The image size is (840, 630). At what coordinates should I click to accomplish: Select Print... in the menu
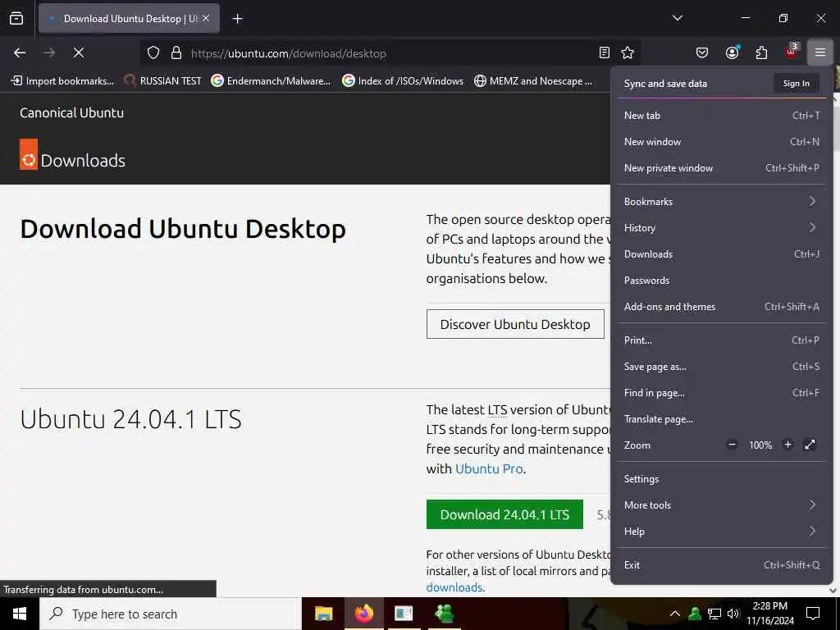click(x=722, y=340)
